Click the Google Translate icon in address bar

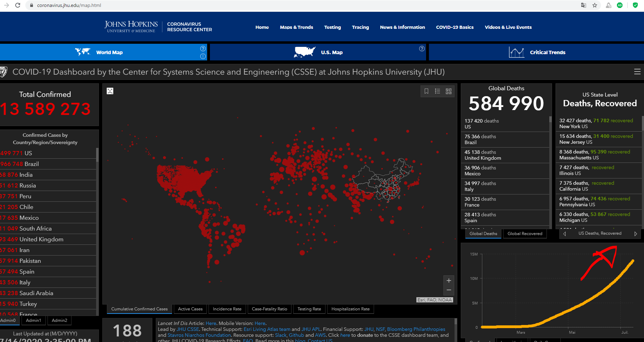coord(584,5)
